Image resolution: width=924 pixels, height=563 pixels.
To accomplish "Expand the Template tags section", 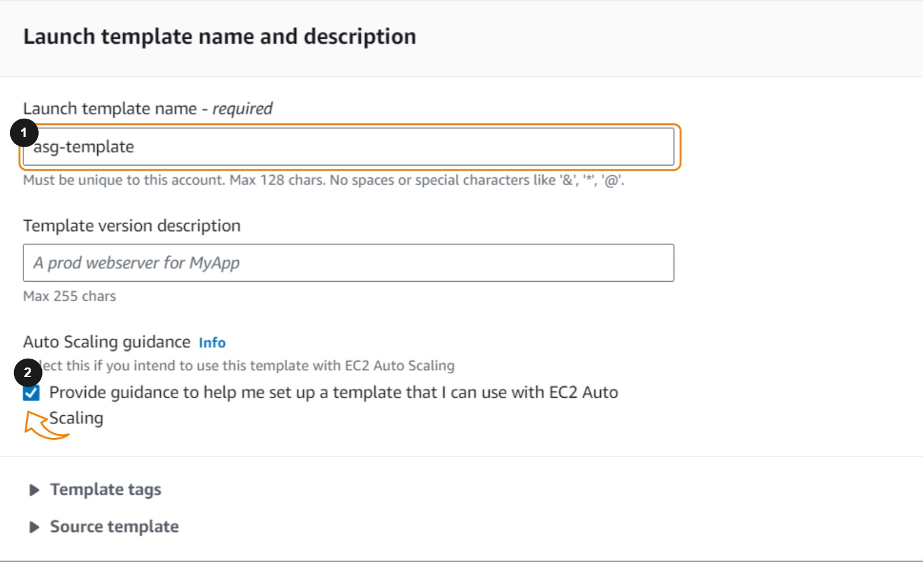I will [x=105, y=490].
